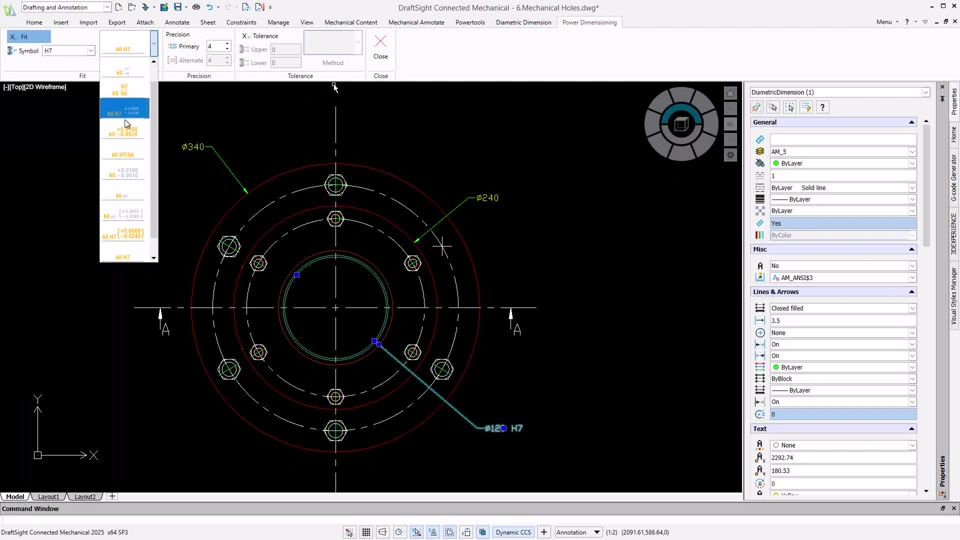Open the Home ribbon tab
The image size is (960, 540).
point(34,22)
